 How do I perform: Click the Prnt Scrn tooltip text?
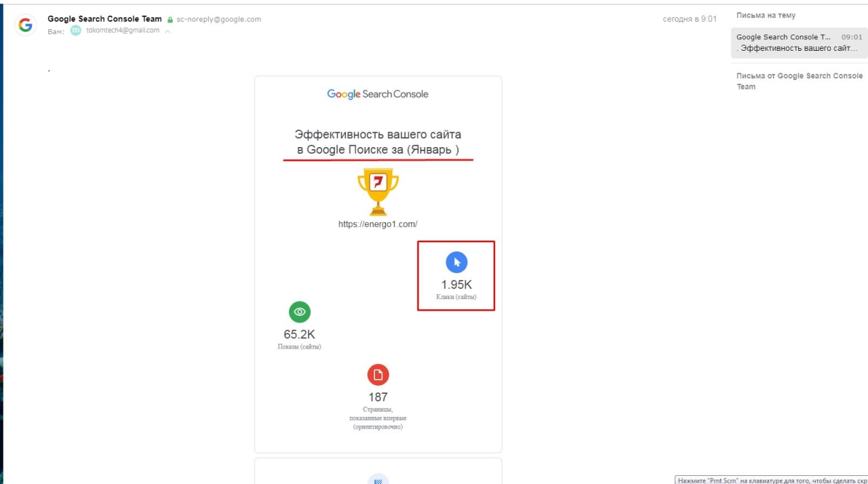[x=772, y=480]
